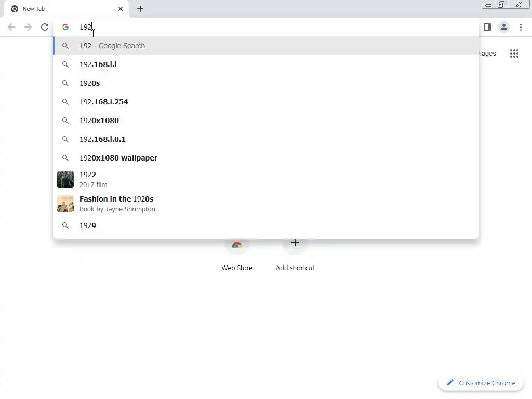
Task: Open the 1922 2017 film suggestion
Action: pos(266,179)
